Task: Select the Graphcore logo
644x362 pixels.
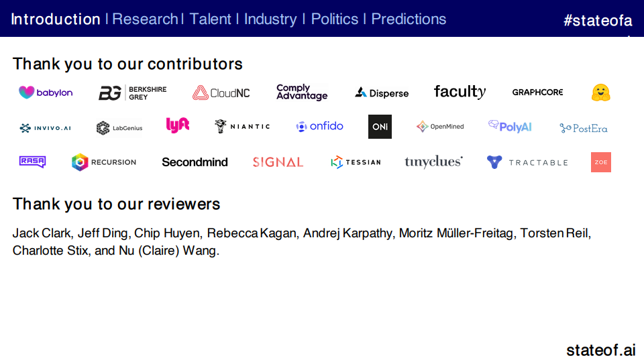Action: [537, 93]
